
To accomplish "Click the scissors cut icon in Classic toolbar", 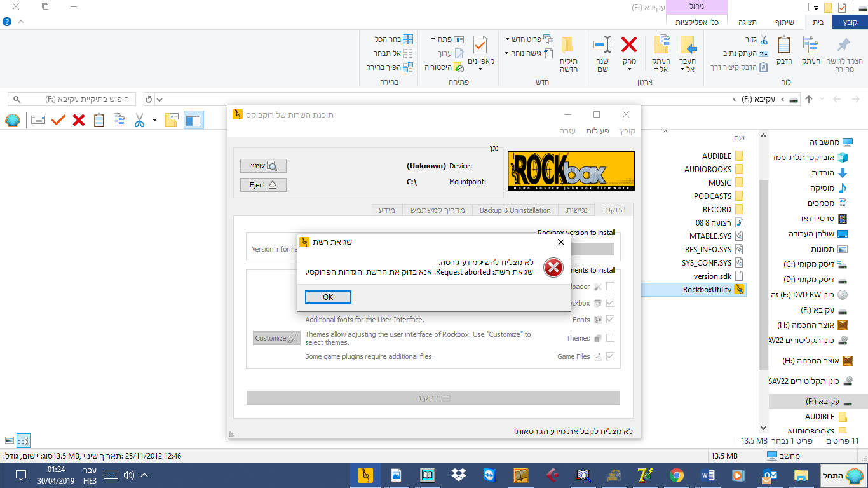I will 140,119.
